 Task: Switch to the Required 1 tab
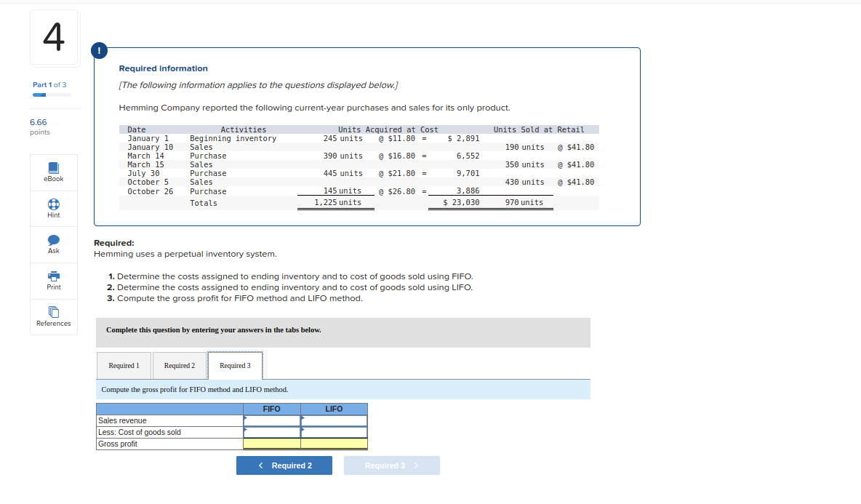click(124, 366)
